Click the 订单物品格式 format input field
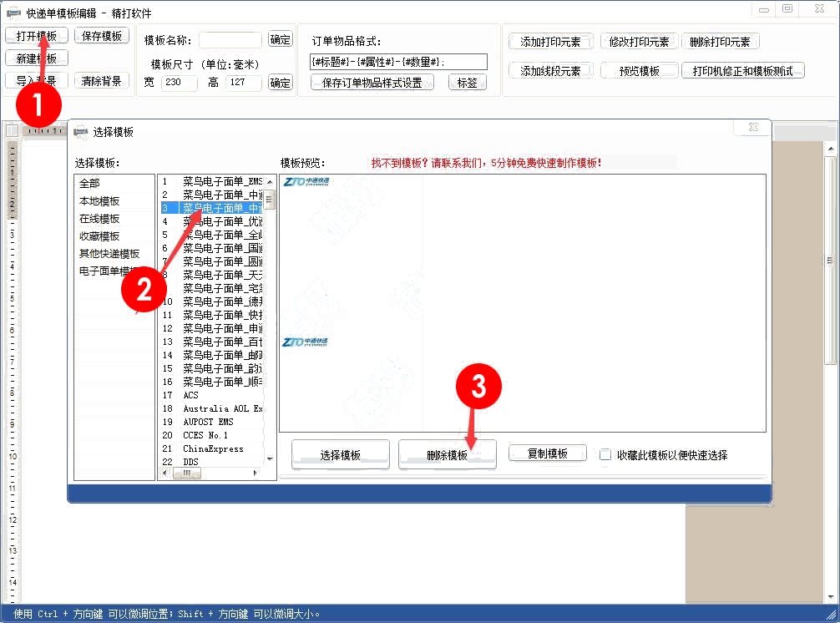 click(x=398, y=62)
